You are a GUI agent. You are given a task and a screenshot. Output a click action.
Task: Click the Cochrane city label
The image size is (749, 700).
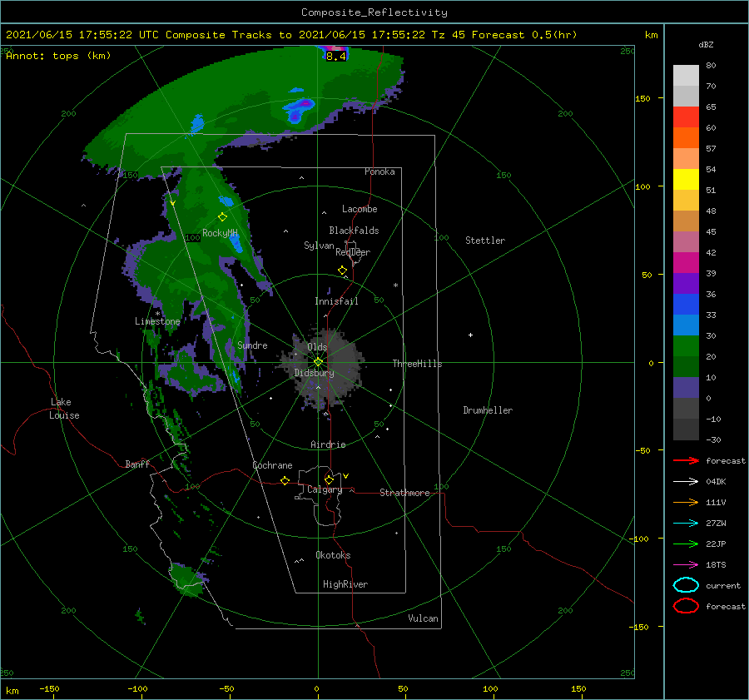point(272,465)
